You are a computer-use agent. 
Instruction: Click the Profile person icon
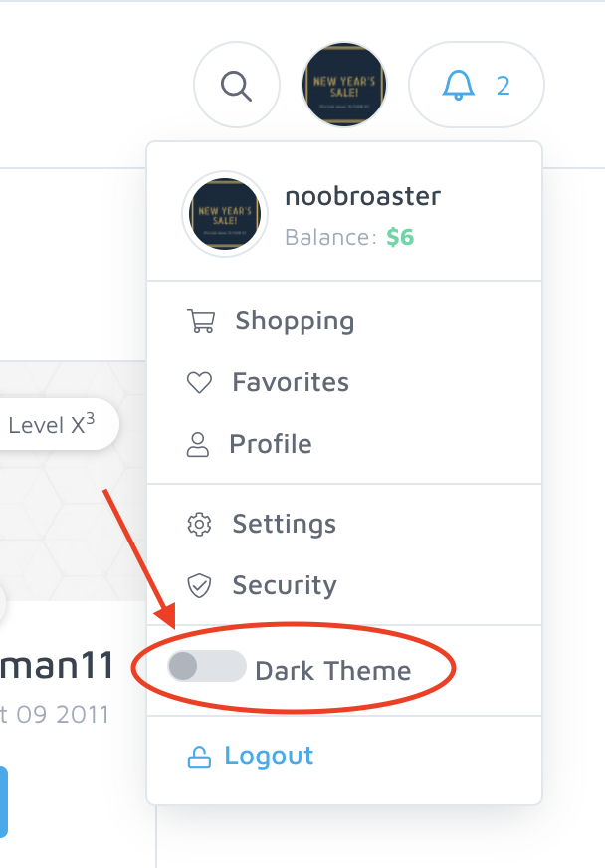pyautogui.click(x=198, y=445)
